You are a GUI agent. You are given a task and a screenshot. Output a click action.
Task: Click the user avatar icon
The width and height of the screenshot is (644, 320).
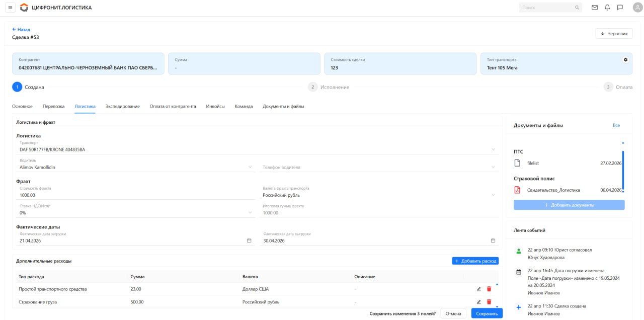point(637,8)
